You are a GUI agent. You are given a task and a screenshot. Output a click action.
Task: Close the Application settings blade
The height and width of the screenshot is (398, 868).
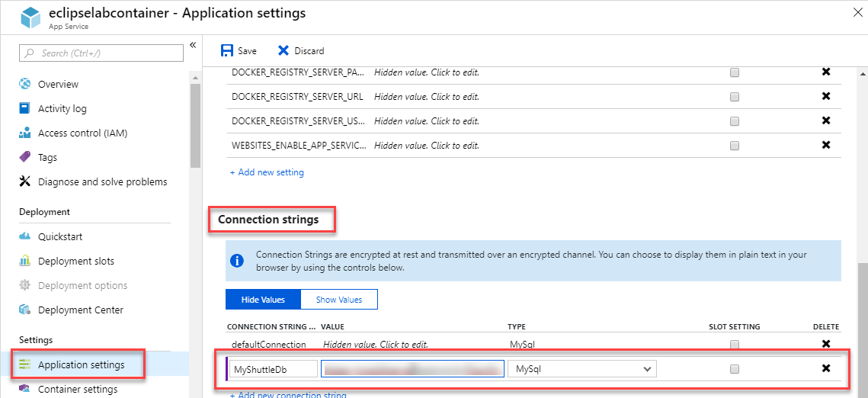857,14
